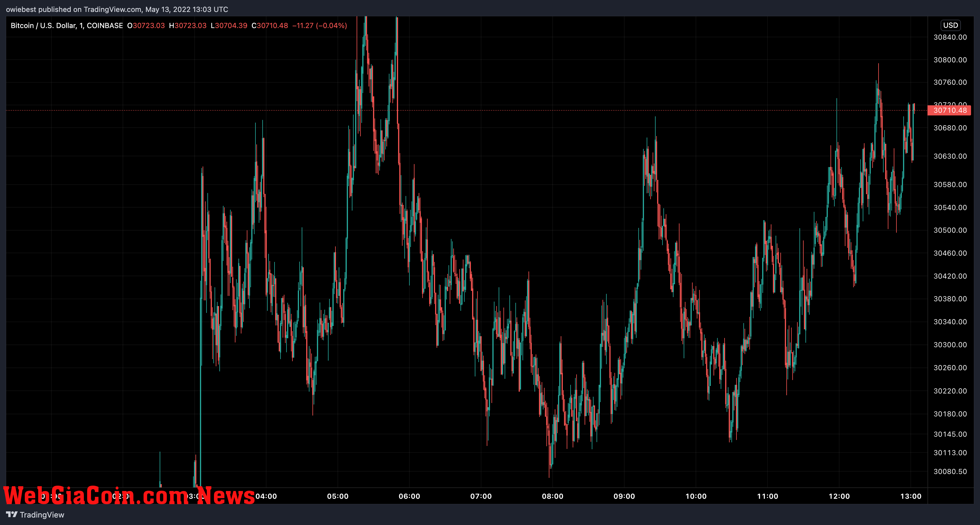Click the 30340.00 price axis label
Screen dimensions: 980x525
[950, 322]
